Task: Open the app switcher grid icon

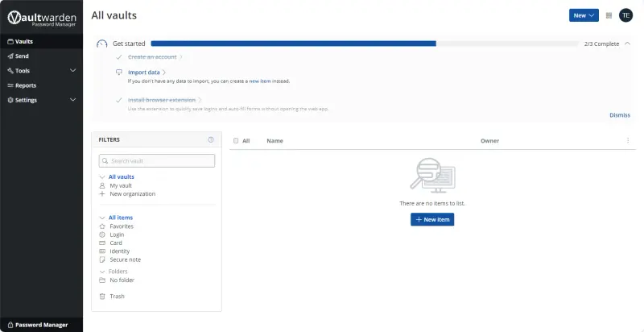Action: [609, 15]
